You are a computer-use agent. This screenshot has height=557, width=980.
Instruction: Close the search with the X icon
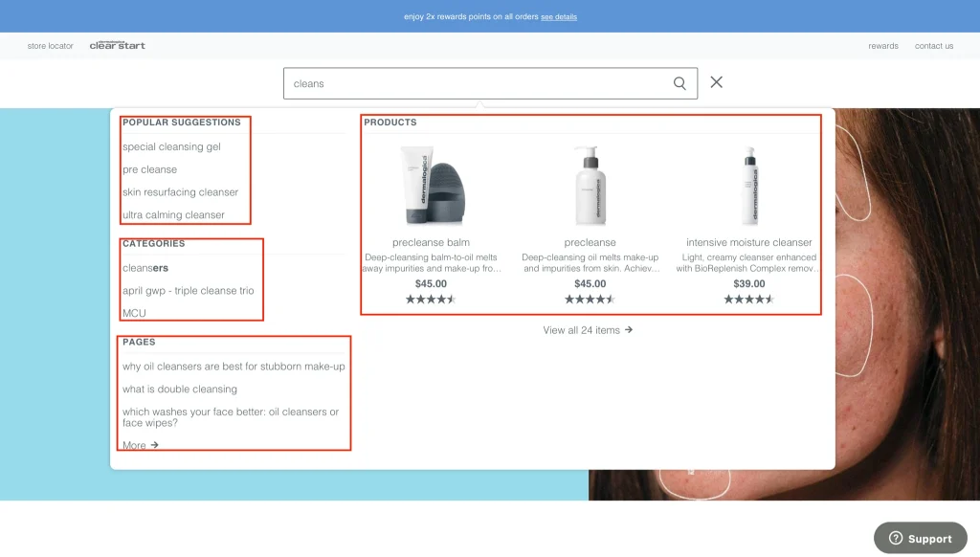pyautogui.click(x=716, y=82)
